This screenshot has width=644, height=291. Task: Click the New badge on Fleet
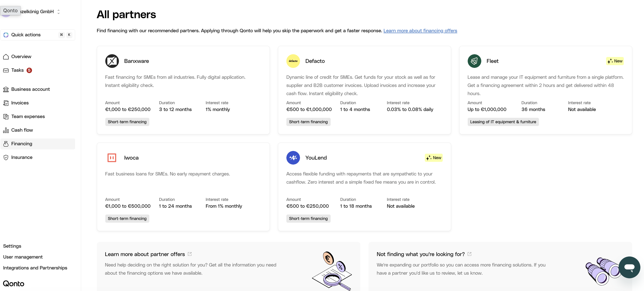click(615, 61)
